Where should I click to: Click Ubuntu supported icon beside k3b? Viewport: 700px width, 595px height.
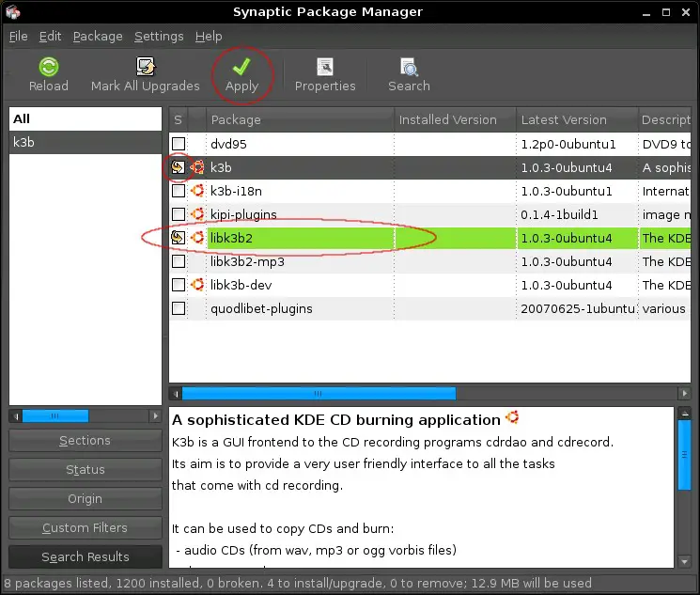(x=197, y=167)
